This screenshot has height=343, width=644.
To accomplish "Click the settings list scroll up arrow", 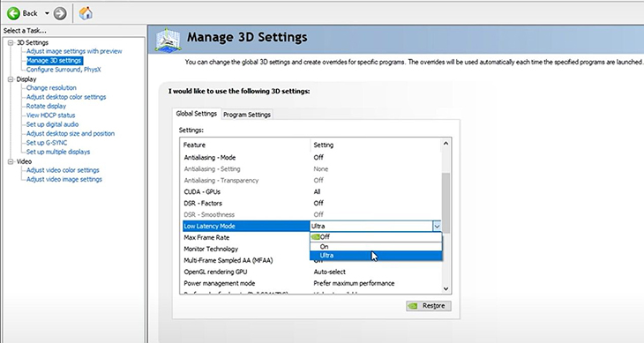I will tap(446, 144).
